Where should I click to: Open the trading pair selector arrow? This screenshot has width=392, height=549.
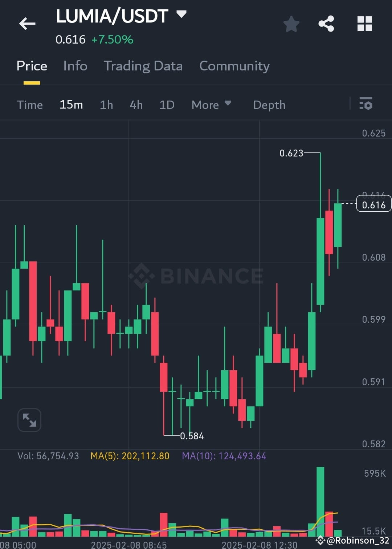[181, 14]
